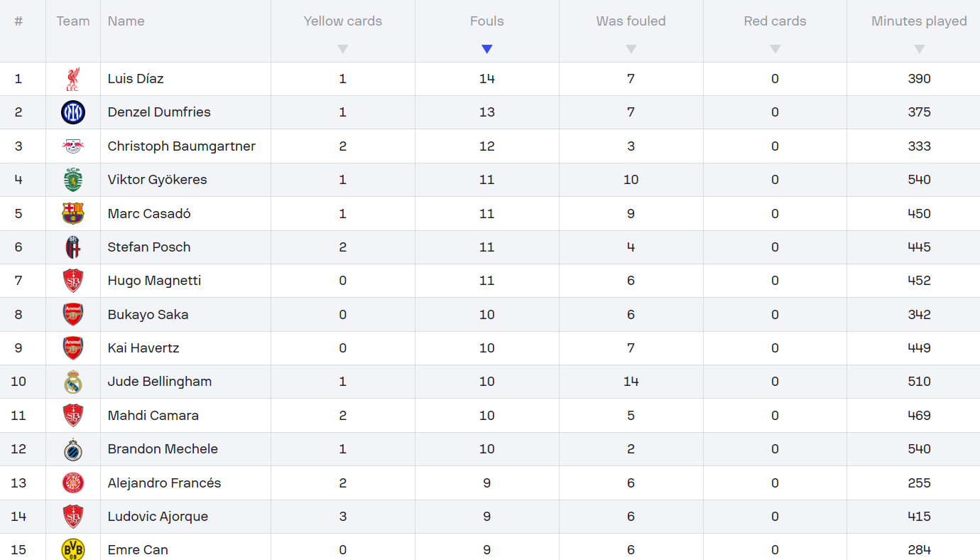Sort by Was fouled using its arrow

(631, 49)
